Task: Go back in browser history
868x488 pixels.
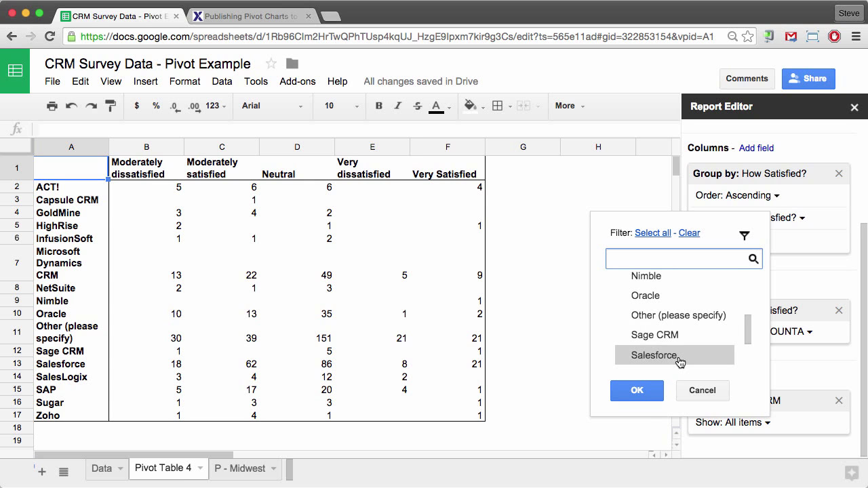Action: click(12, 37)
